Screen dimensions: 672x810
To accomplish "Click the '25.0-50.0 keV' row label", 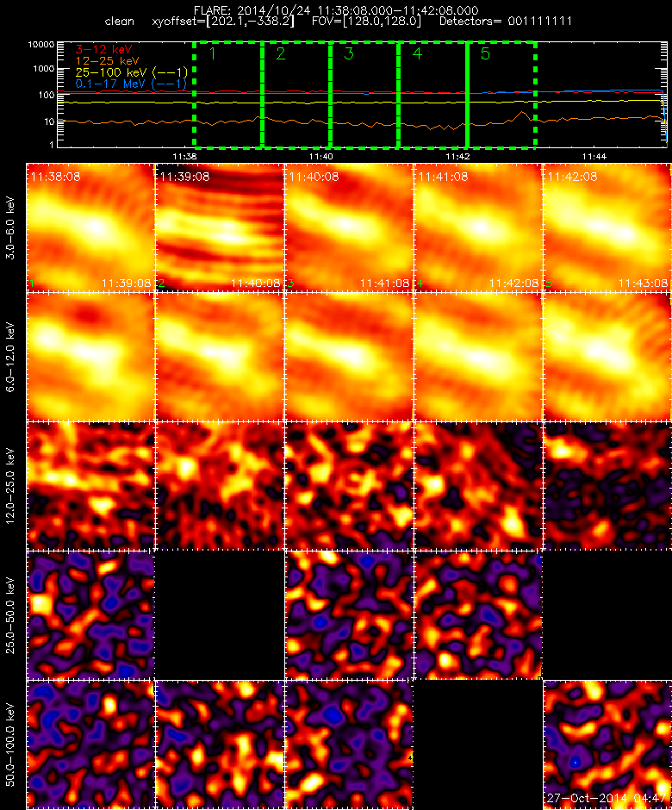I will [11, 615].
